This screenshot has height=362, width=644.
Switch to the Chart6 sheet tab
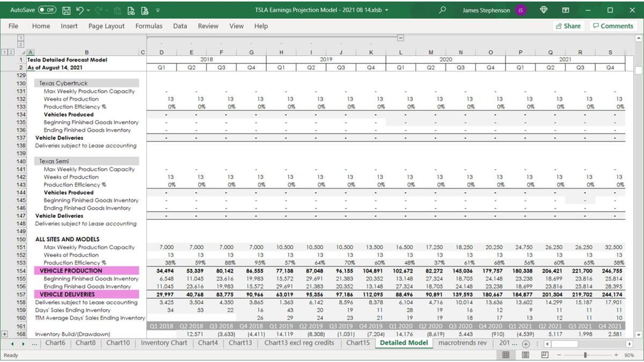(x=55, y=343)
